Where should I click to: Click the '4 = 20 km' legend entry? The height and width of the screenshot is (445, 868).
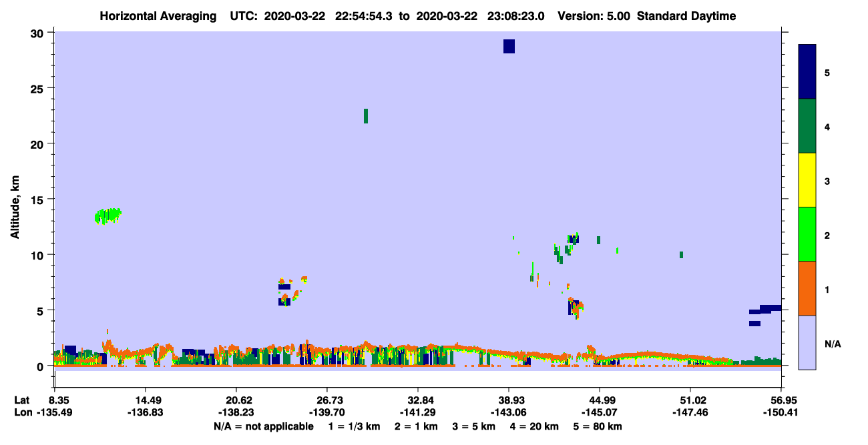pyautogui.click(x=533, y=426)
